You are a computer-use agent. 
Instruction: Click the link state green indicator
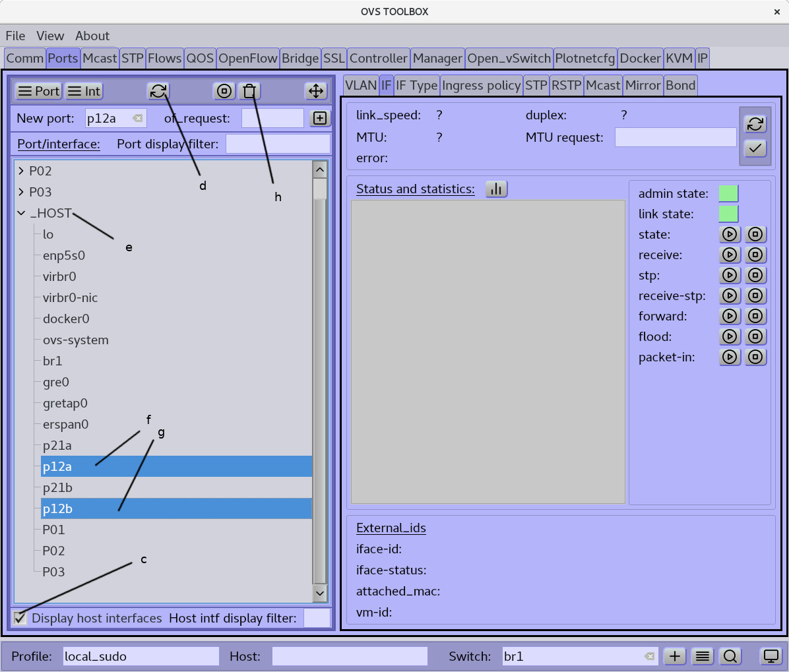click(728, 214)
